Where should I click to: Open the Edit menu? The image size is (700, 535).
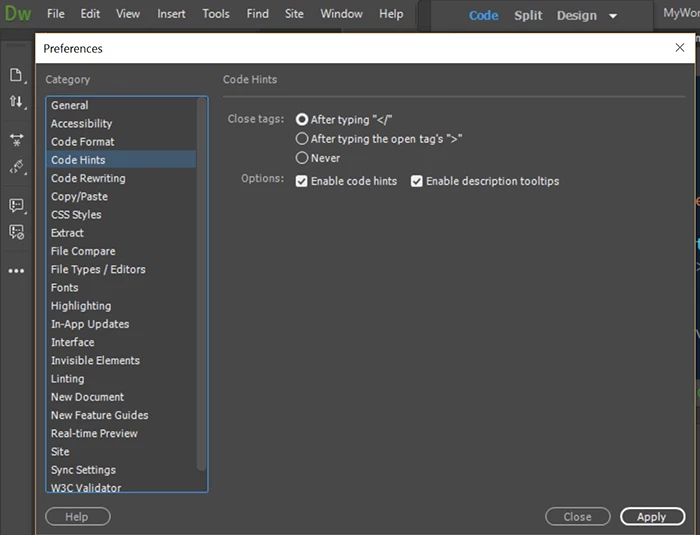90,14
